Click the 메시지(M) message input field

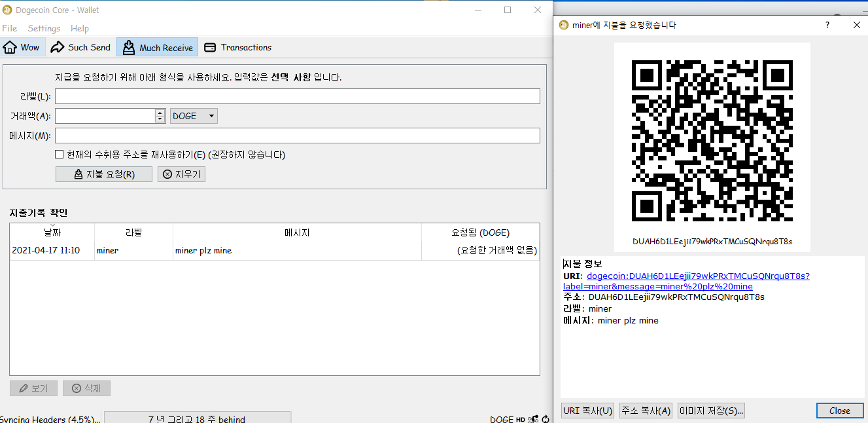click(x=298, y=136)
